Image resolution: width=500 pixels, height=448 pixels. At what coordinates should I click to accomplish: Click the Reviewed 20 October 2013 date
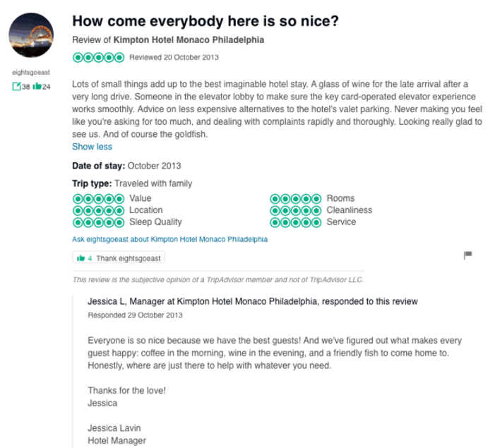pyautogui.click(x=174, y=57)
